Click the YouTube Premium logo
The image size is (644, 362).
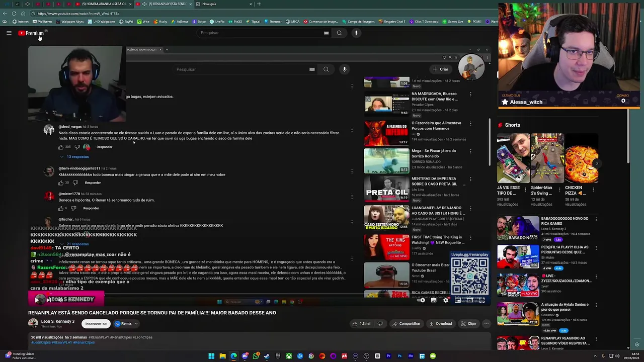point(32,33)
